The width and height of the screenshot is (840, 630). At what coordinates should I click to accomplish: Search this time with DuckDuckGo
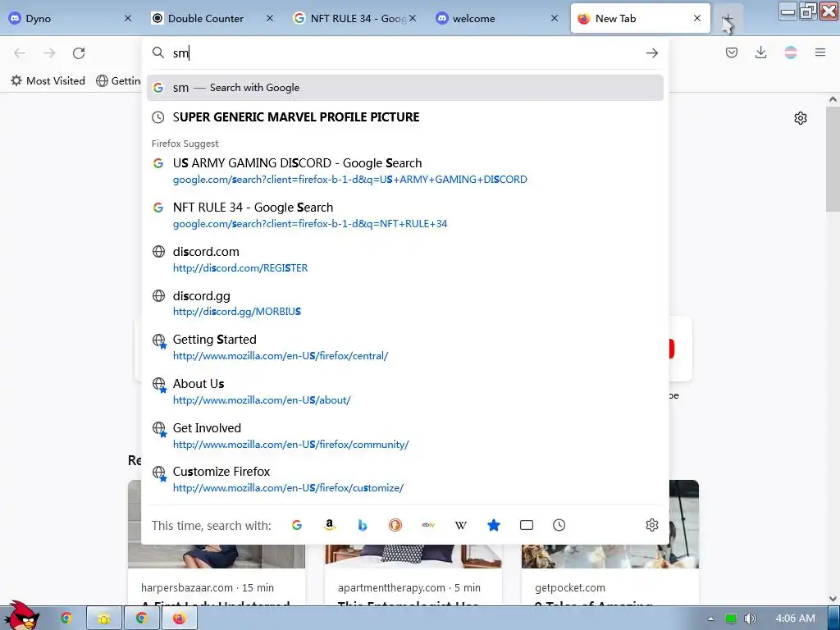pyautogui.click(x=395, y=525)
